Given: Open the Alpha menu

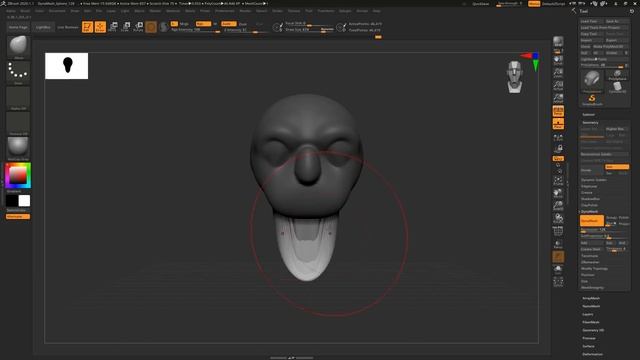Looking at the screenshot, I should pyautogui.click(x=11, y=11).
